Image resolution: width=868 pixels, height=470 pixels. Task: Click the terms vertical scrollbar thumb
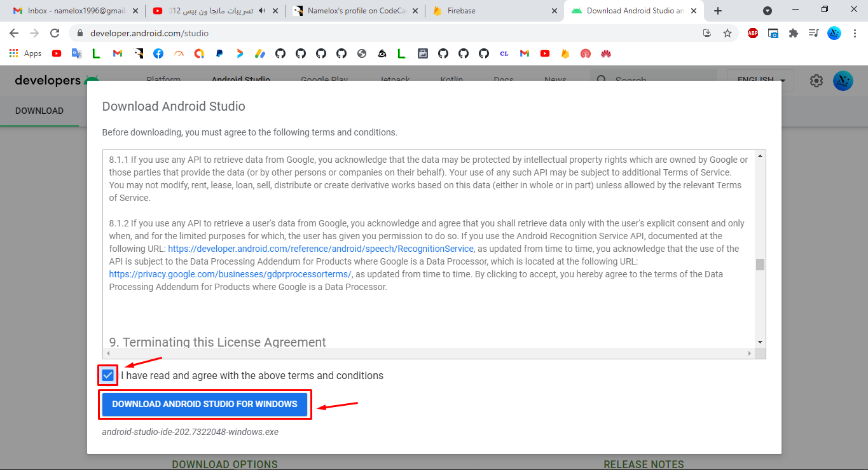coord(760,265)
